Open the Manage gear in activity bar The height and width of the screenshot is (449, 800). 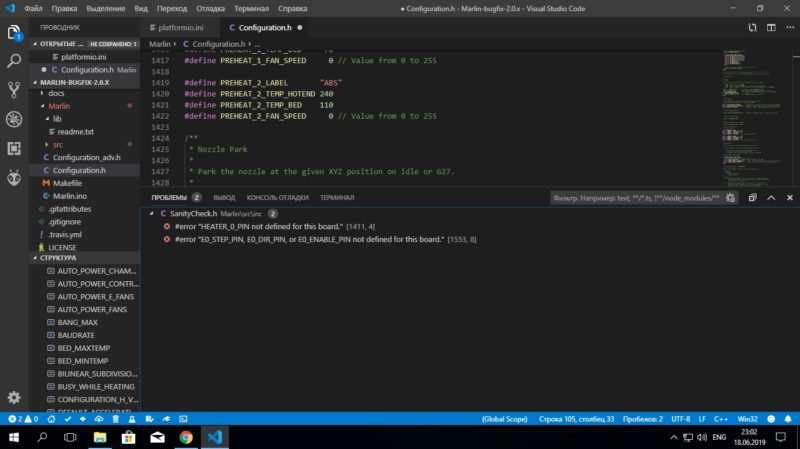coord(14,397)
